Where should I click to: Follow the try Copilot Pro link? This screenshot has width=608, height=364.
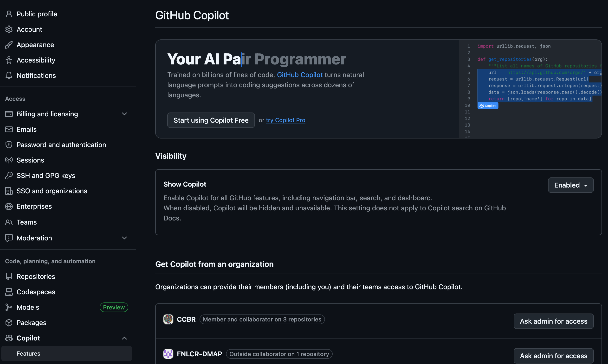pyautogui.click(x=285, y=120)
